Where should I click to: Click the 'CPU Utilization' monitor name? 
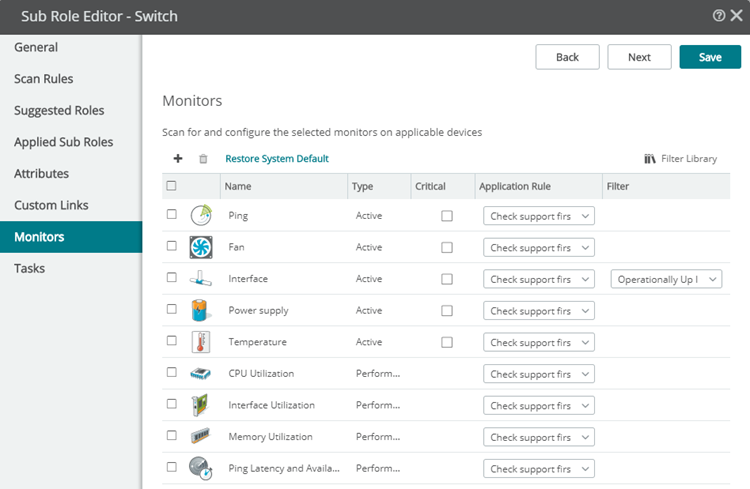tap(261, 374)
